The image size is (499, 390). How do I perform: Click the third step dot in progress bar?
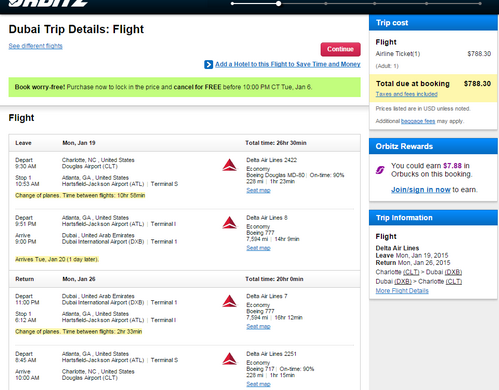coord(326,4)
